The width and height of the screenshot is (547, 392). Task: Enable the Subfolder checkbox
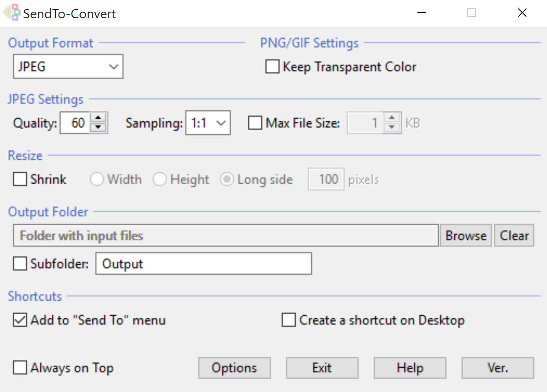(20, 264)
